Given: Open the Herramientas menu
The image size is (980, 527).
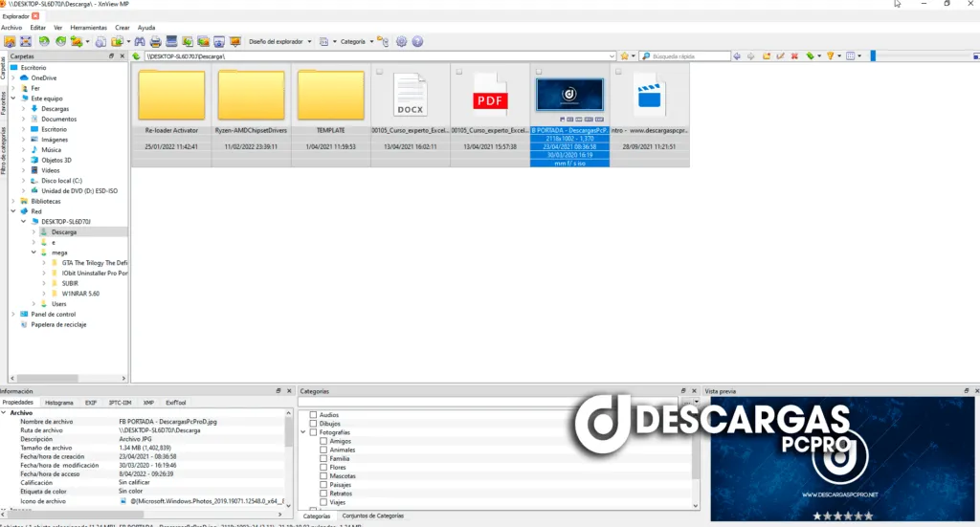Looking at the screenshot, I should point(88,28).
